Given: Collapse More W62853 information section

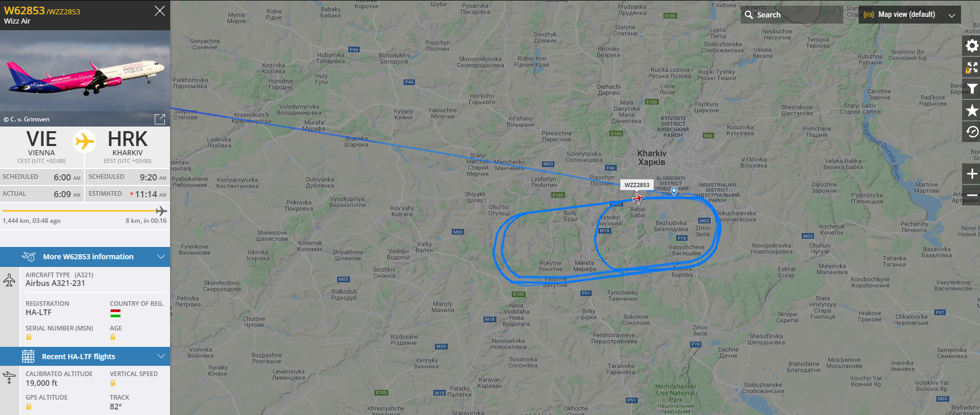Looking at the screenshot, I should [85, 257].
